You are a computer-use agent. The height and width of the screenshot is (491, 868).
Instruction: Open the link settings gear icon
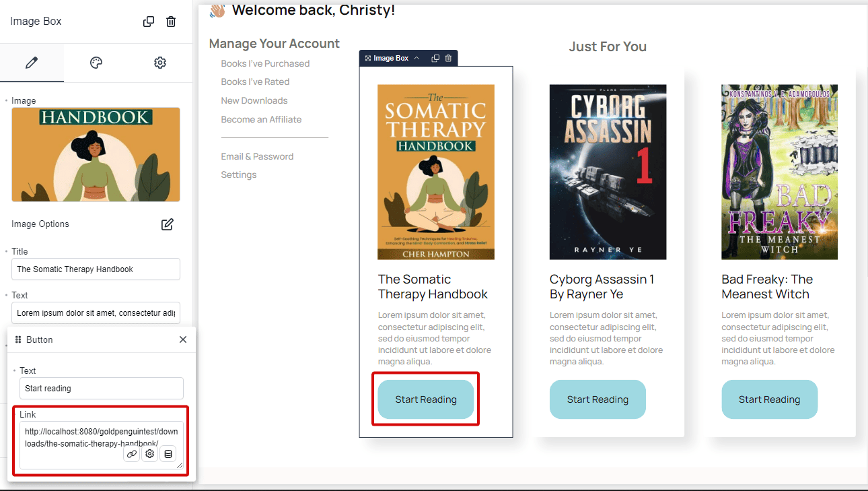[x=150, y=454]
